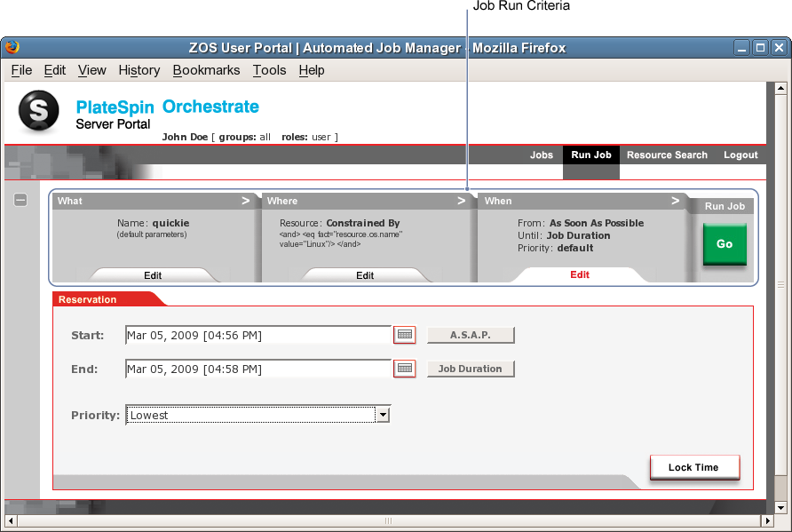Screen dimensions: 792x532
Task: Open the Tools menu
Action: point(269,70)
